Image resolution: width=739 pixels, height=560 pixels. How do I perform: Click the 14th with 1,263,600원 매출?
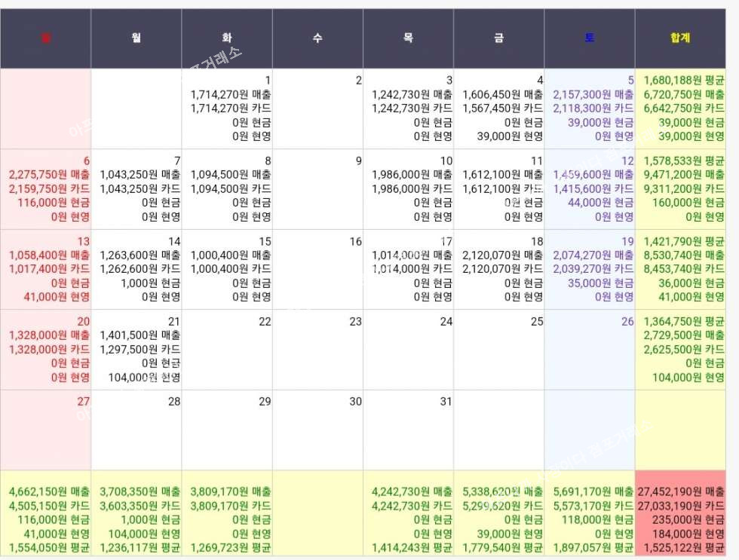136,269
